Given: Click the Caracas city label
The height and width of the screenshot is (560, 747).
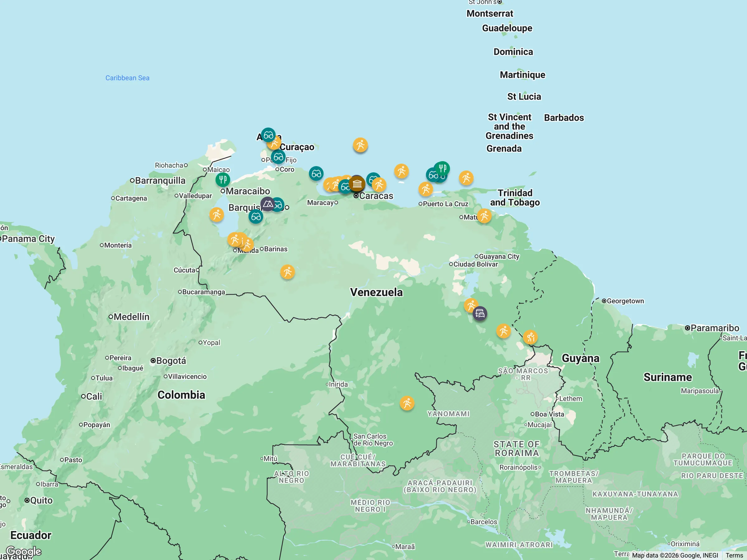Looking at the screenshot, I should 376,196.
